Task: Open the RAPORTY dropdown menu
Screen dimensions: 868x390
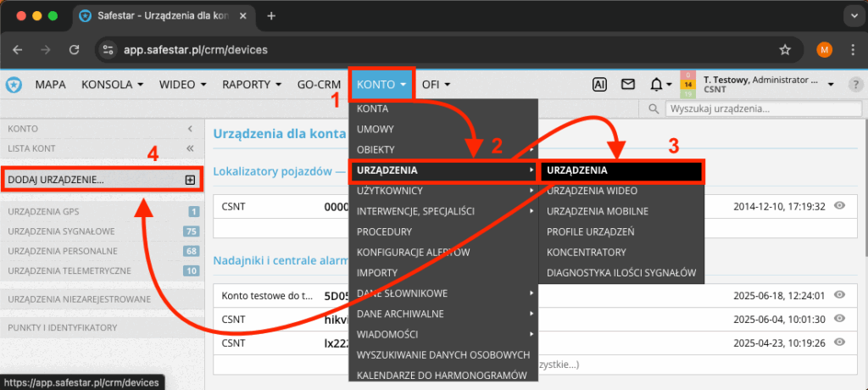Action: click(252, 85)
